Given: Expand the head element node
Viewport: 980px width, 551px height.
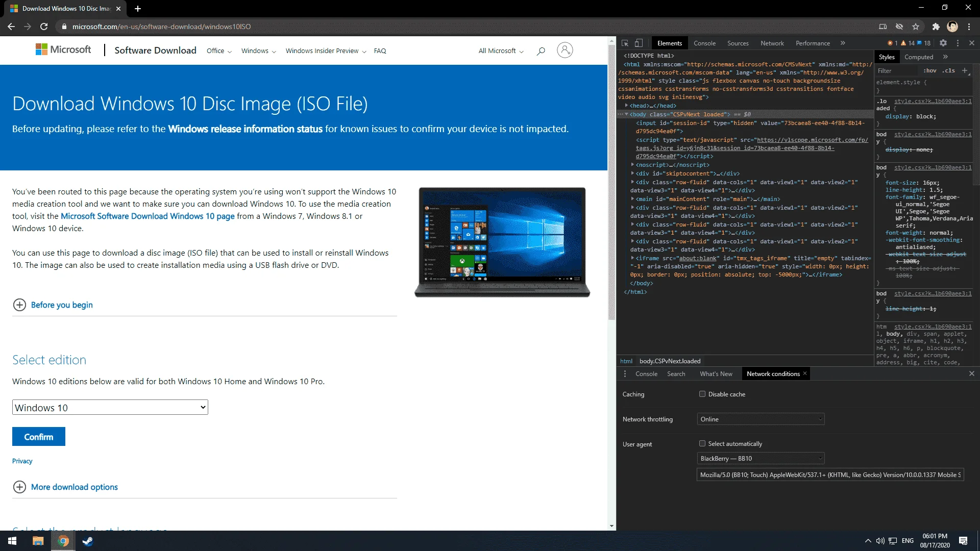Looking at the screenshot, I should tap(626, 106).
